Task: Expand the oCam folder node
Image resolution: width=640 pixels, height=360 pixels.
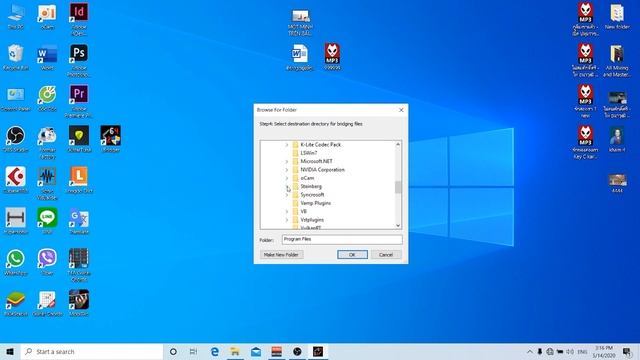Action: click(287, 178)
